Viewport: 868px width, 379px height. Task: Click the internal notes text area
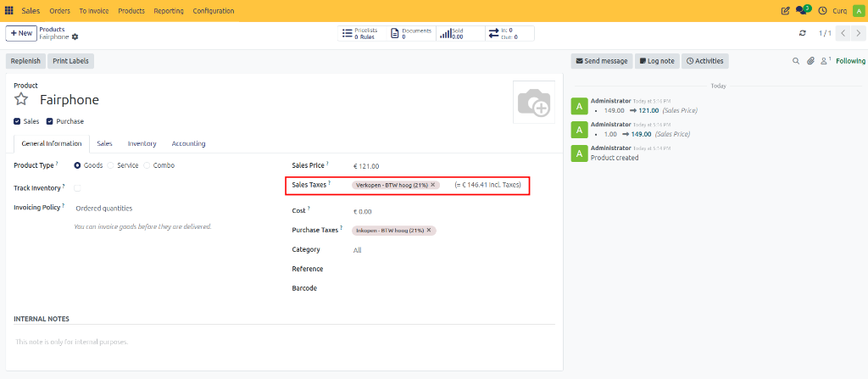pyautogui.click(x=284, y=342)
